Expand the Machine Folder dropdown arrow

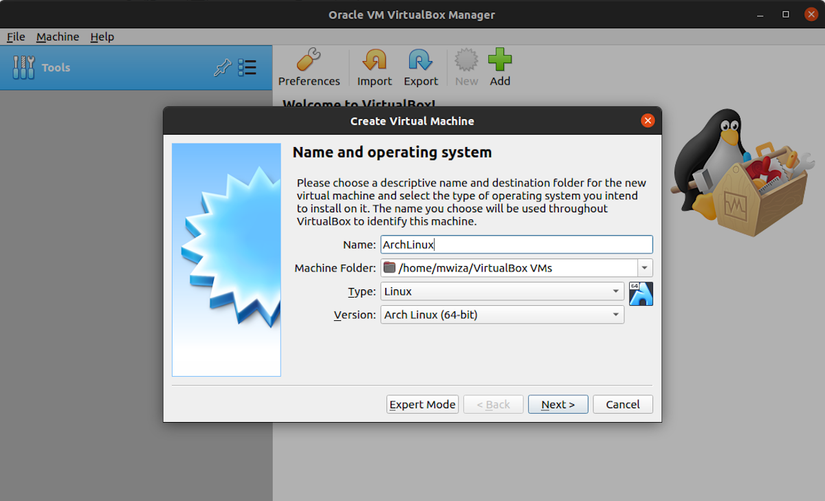[x=645, y=268]
